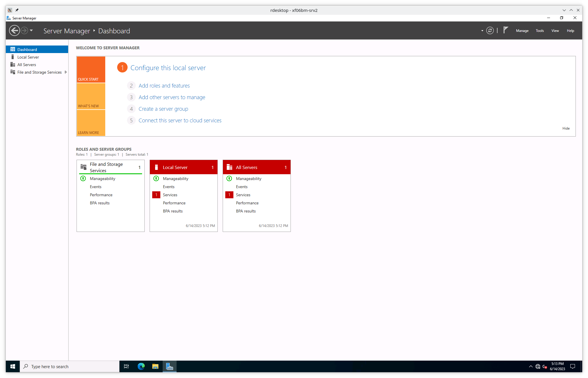Show hidden system tray icons

pyautogui.click(x=531, y=366)
